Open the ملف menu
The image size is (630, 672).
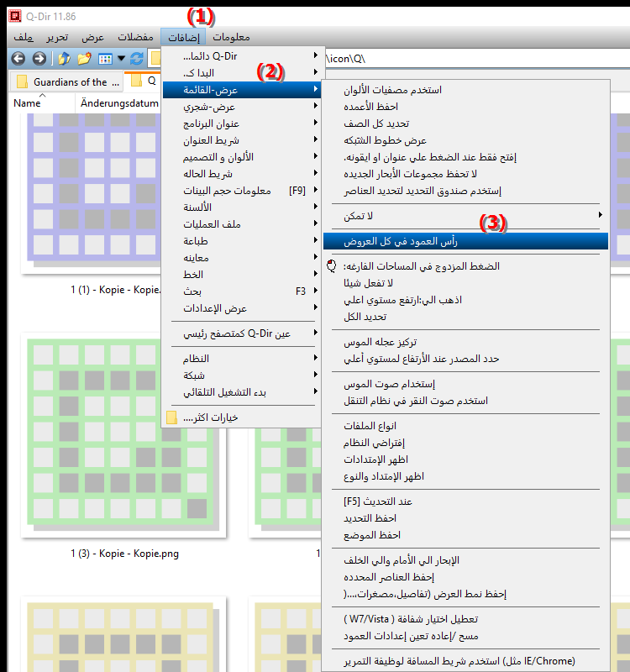(x=24, y=37)
